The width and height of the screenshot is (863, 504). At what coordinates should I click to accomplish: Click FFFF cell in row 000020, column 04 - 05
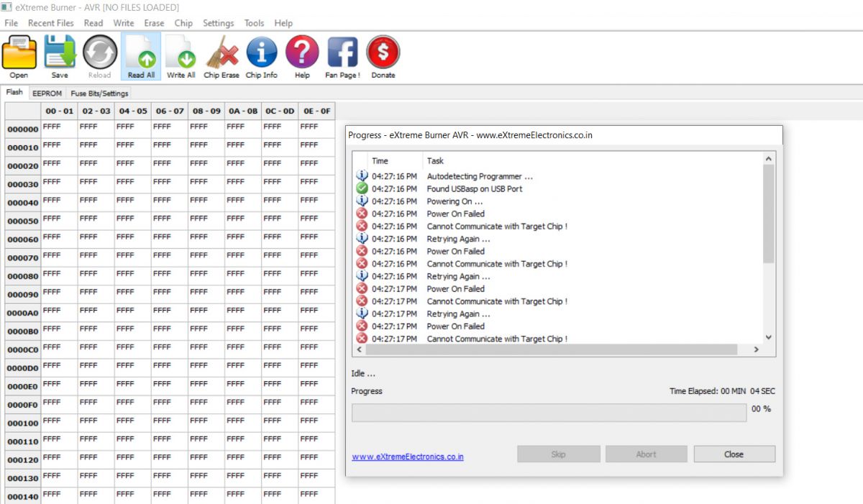[133, 166]
